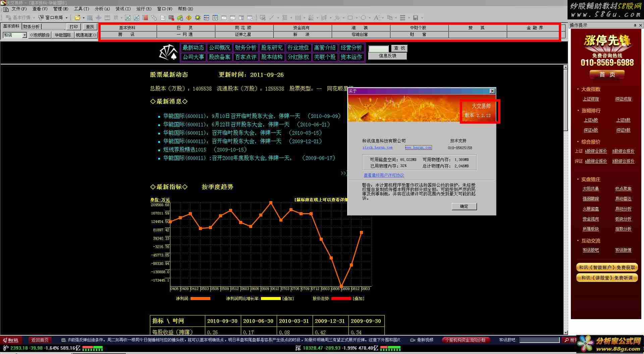Screen dimensions: 644x354
Task: Click the video camera icon beside 最新视频
Action: (x=413, y=340)
